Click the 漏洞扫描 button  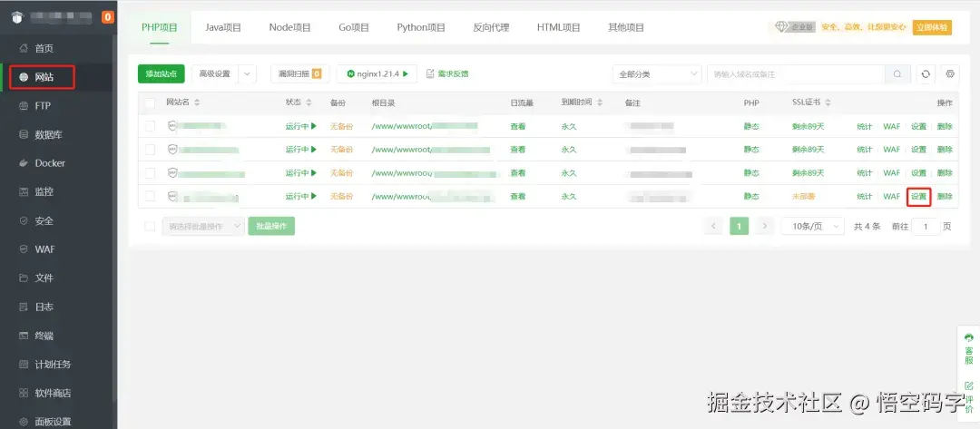(300, 73)
